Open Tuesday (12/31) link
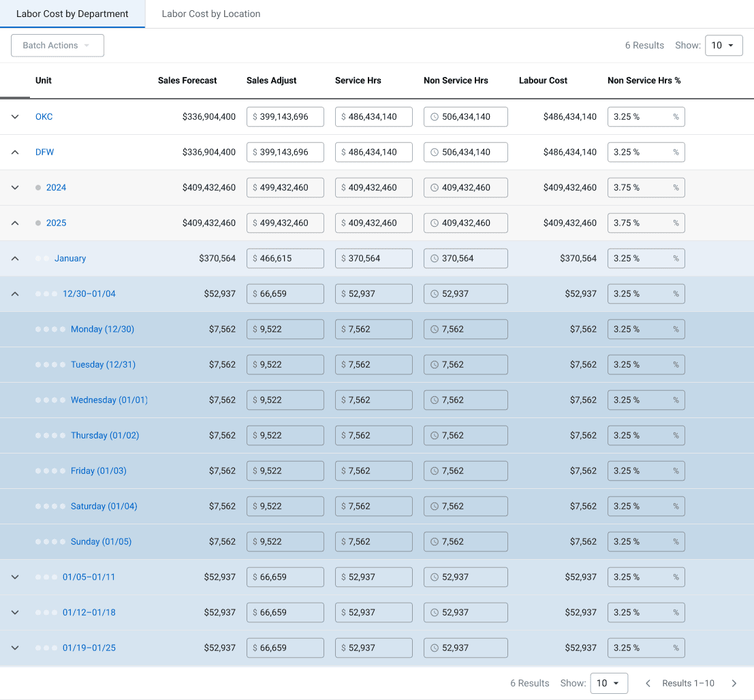 (103, 365)
